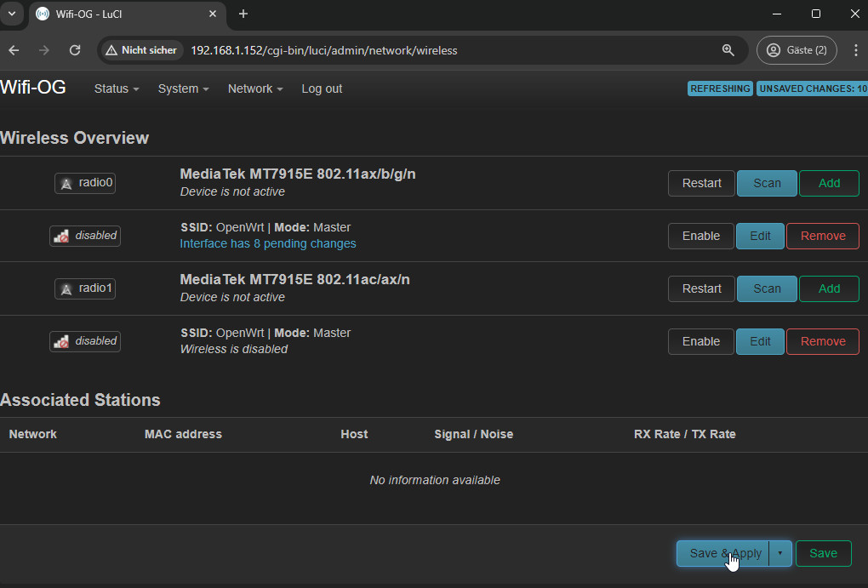Click the Unsaved Changes indicator
The height and width of the screenshot is (588, 868).
[x=812, y=88]
